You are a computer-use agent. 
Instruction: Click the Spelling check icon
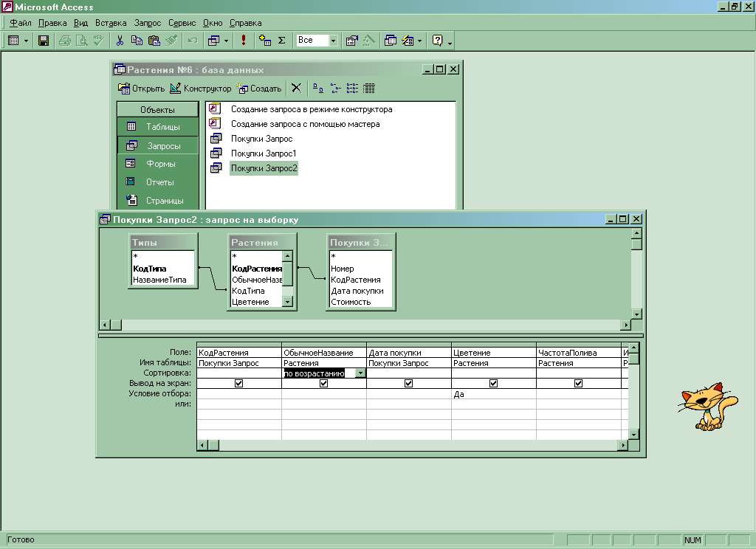pos(99,41)
